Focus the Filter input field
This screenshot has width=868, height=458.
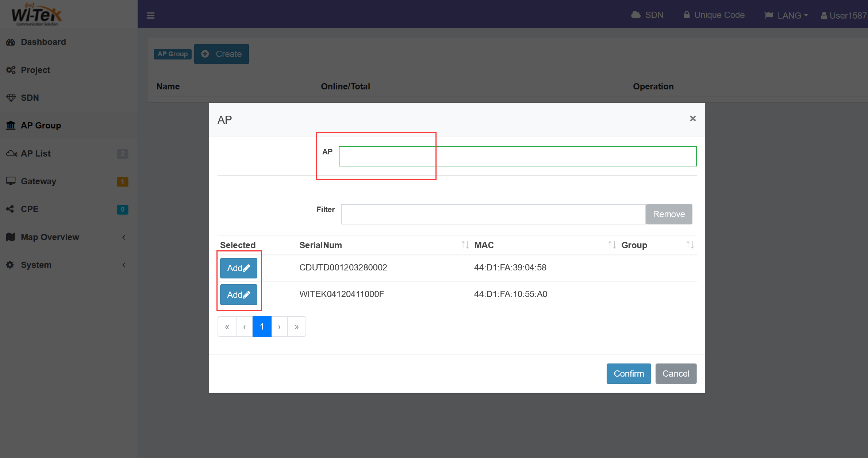(493, 214)
